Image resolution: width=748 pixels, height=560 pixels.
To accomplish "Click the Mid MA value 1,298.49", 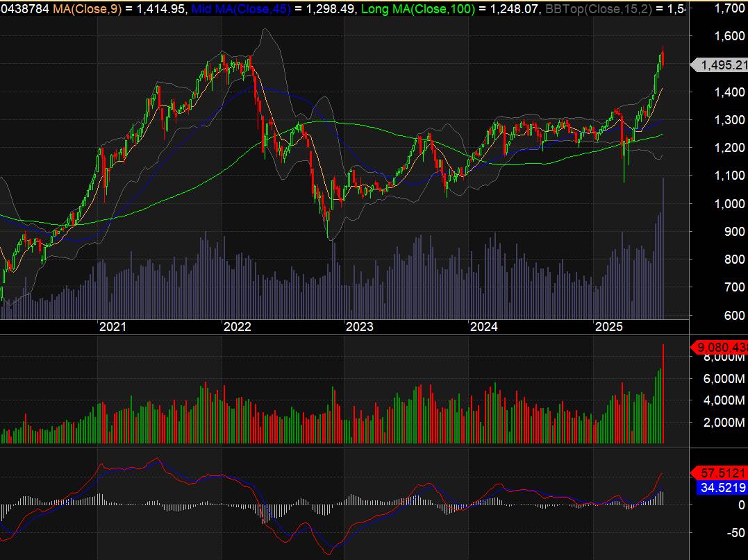I will click(331, 8).
